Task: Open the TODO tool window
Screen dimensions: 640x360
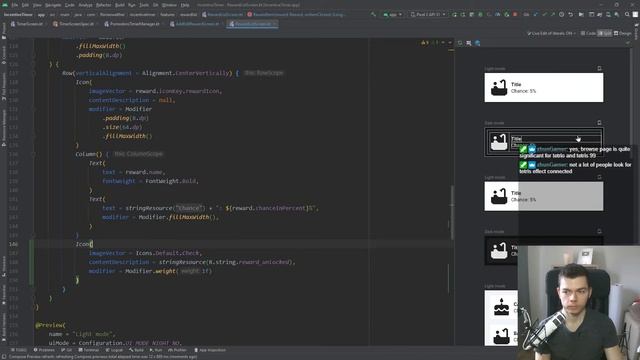Action: [18, 350]
